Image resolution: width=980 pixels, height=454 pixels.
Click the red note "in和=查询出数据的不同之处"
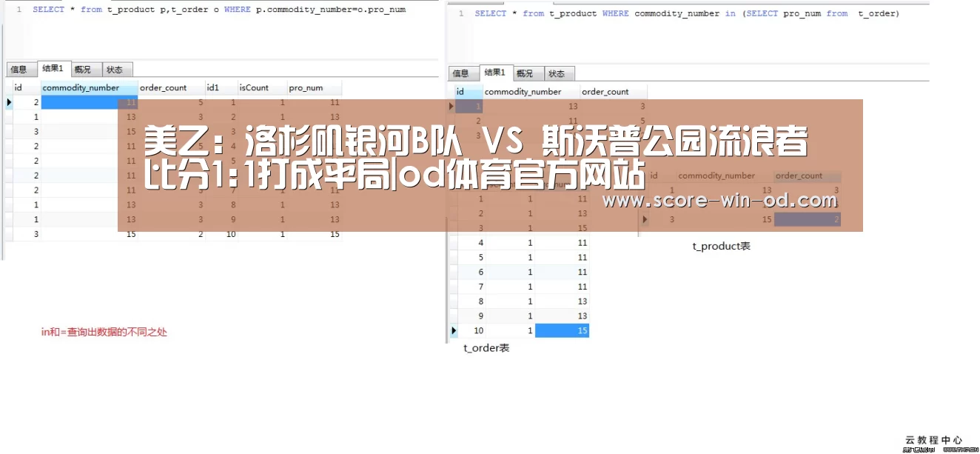click(x=104, y=332)
